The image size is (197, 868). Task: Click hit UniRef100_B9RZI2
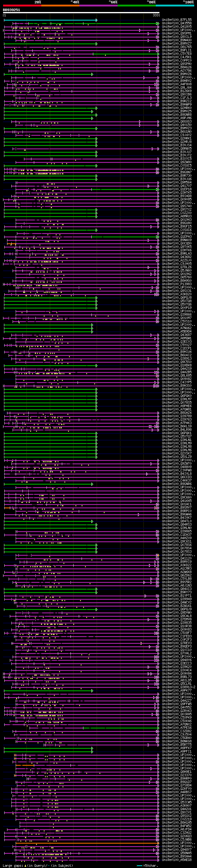(x=177, y=101)
